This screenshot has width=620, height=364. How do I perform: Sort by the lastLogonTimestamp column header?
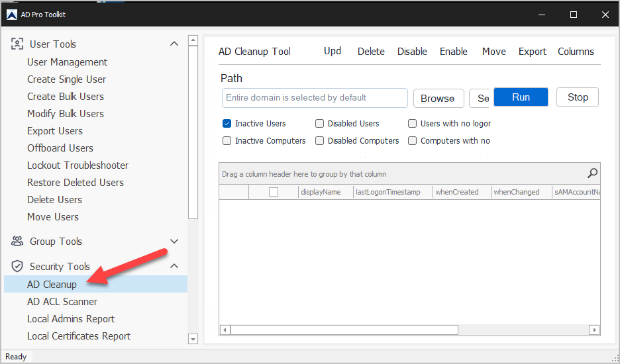click(393, 192)
